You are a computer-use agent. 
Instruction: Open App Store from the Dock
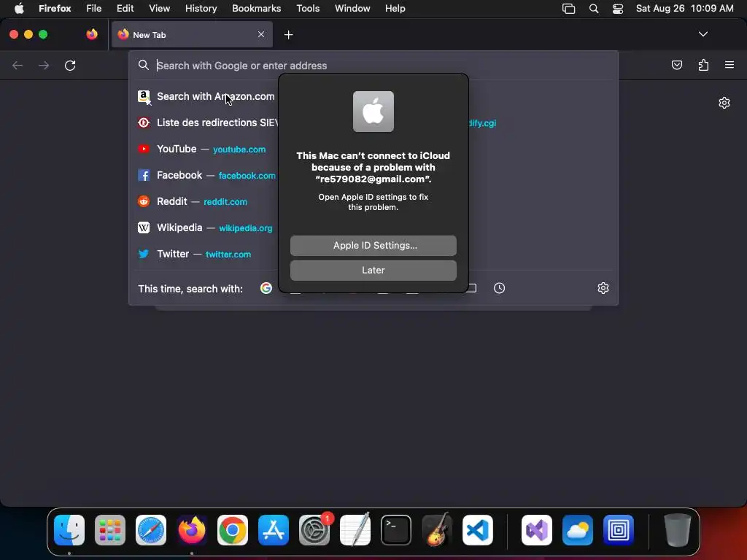pyautogui.click(x=274, y=530)
